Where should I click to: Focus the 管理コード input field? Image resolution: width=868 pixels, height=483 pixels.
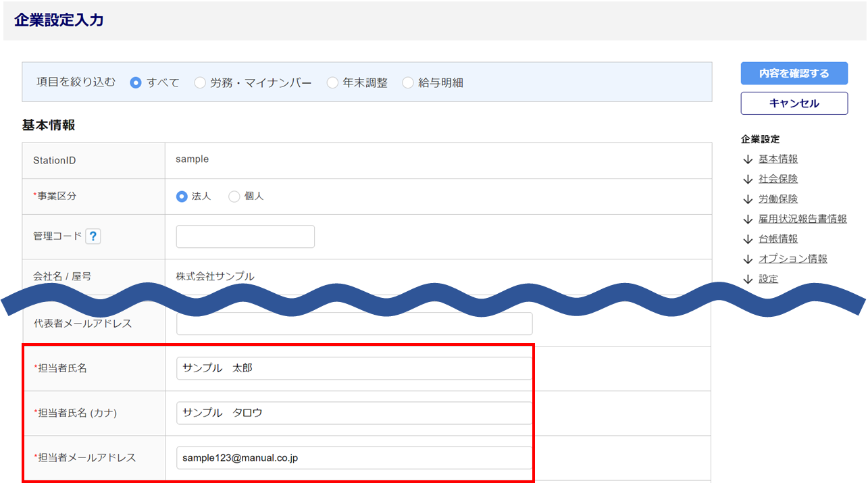pyautogui.click(x=245, y=236)
